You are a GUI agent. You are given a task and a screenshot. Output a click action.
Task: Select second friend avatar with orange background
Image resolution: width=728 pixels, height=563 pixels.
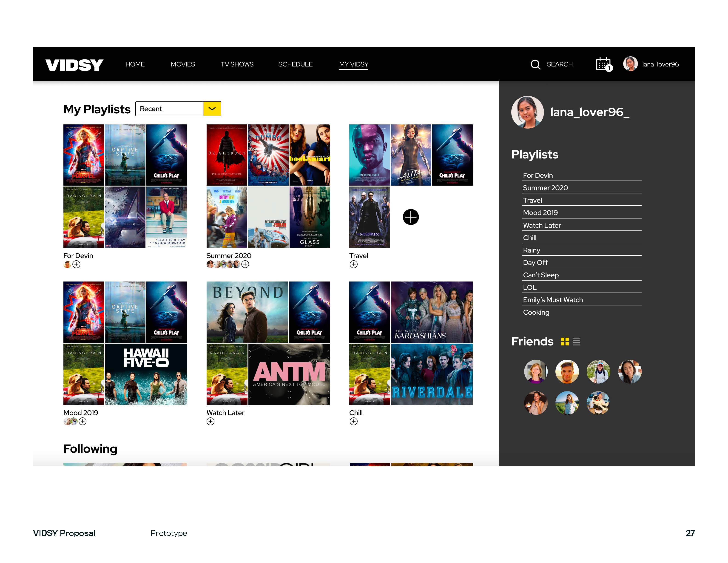point(567,371)
